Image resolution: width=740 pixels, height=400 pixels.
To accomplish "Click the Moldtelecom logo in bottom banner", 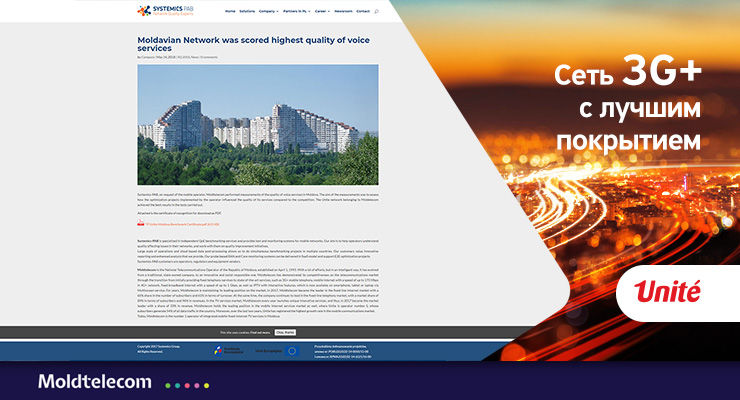I will tap(95, 381).
